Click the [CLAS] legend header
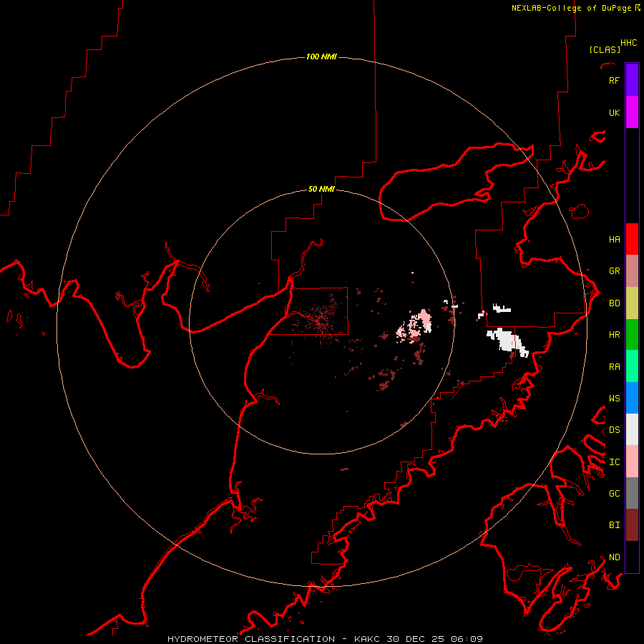Image resolution: width=644 pixels, height=644 pixels. (605, 49)
